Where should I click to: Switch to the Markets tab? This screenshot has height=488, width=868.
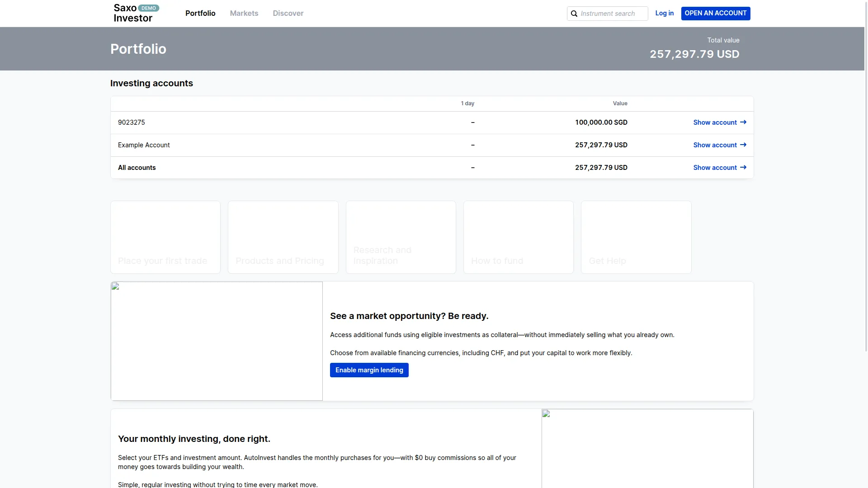click(244, 14)
